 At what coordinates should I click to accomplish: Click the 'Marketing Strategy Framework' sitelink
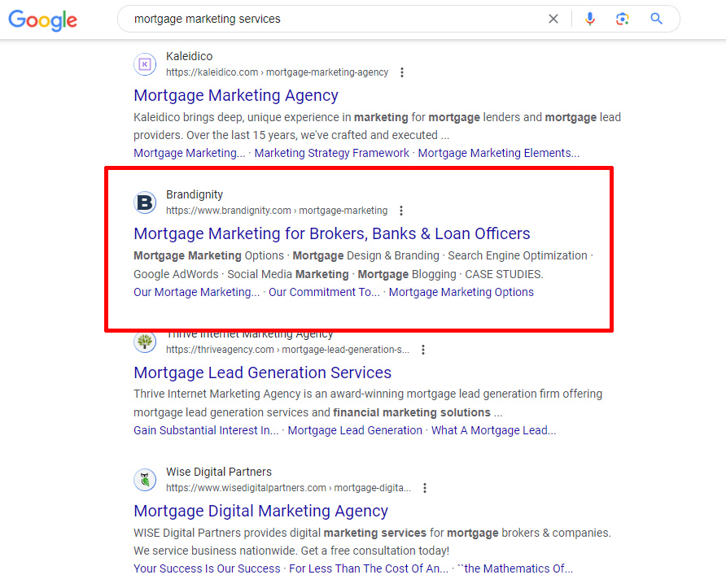point(331,153)
